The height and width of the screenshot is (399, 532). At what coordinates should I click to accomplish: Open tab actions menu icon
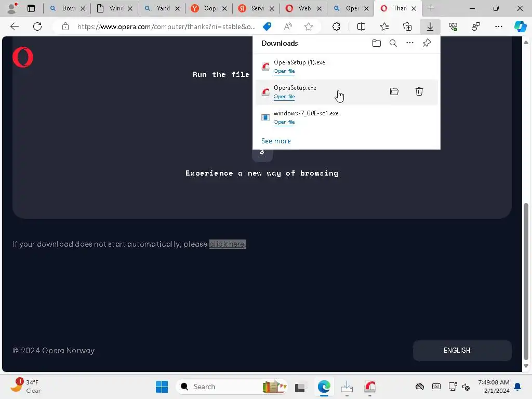[x=31, y=8]
